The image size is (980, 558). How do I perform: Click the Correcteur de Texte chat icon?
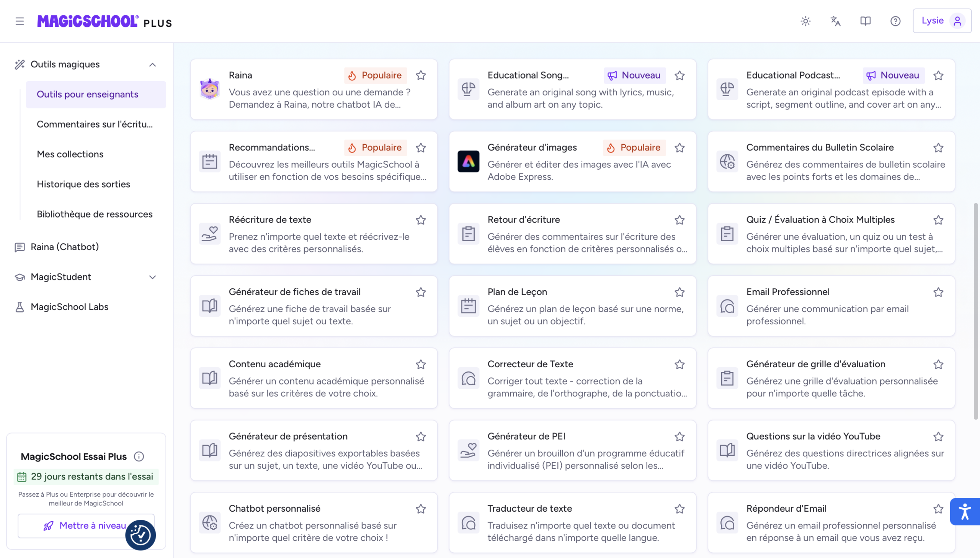[468, 378]
